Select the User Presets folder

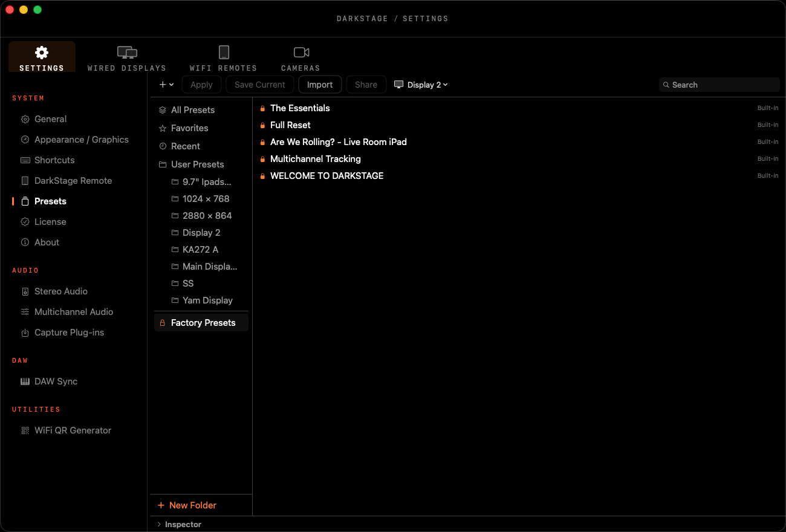click(201, 164)
